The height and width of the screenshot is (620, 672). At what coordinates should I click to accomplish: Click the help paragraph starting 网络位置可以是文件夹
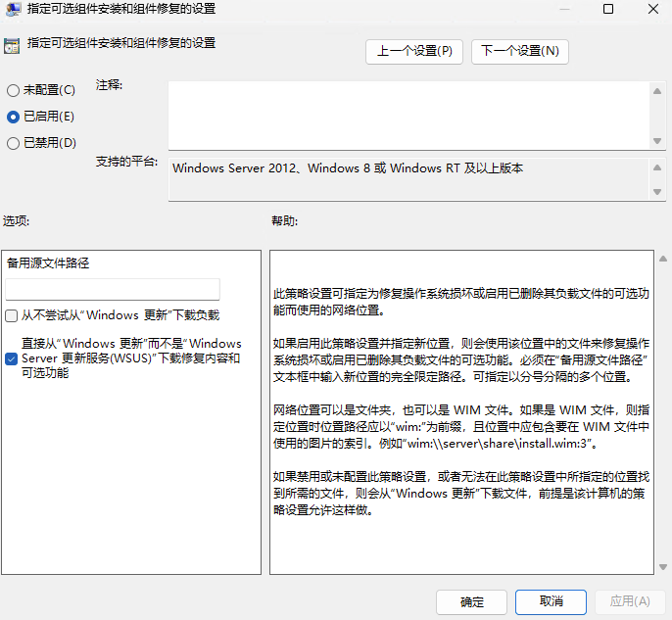coord(461,427)
